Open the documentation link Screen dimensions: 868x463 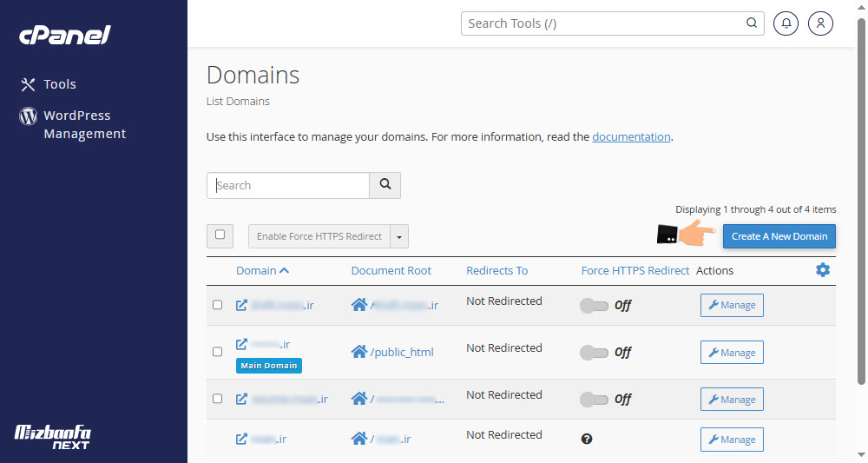tap(631, 136)
